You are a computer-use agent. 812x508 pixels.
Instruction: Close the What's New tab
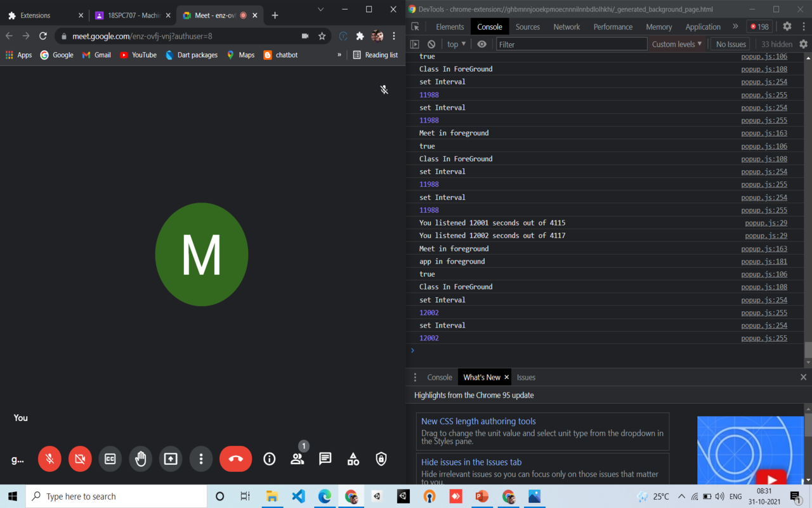pos(506,377)
